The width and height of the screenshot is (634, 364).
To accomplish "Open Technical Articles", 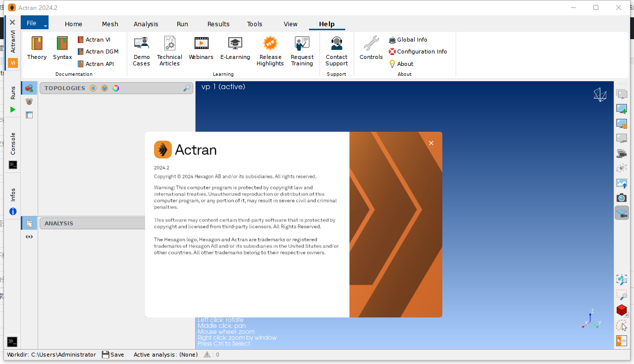I will click(x=169, y=51).
